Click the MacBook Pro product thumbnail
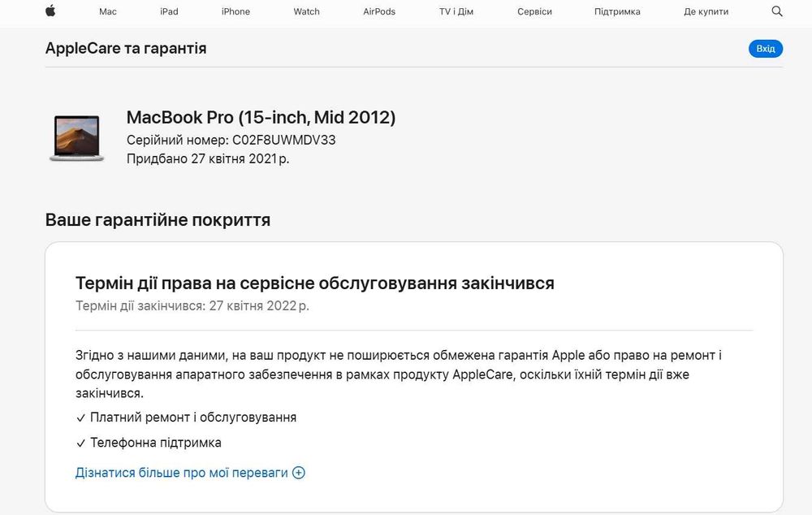The height and width of the screenshot is (515, 812). pyautogui.click(x=76, y=138)
